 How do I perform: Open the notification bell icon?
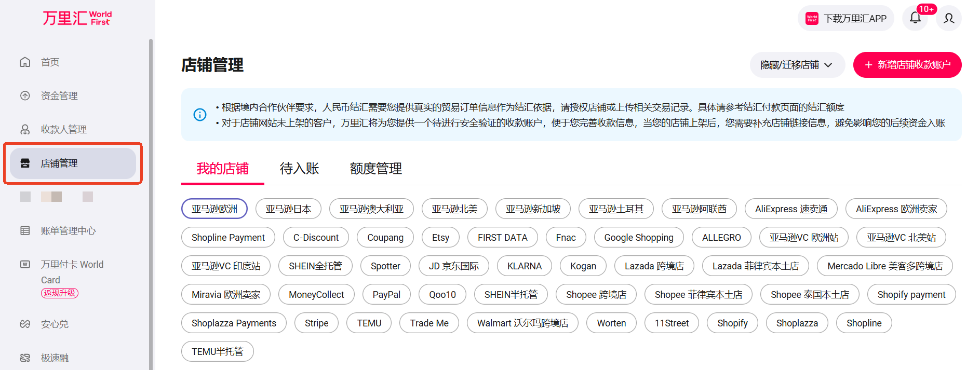pos(915,18)
